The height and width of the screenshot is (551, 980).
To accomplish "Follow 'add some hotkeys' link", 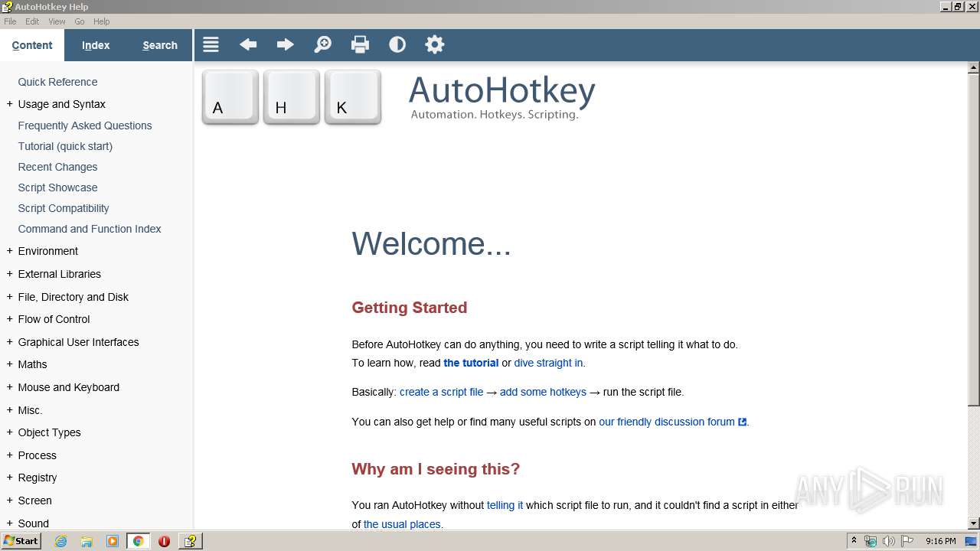I will point(543,392).
